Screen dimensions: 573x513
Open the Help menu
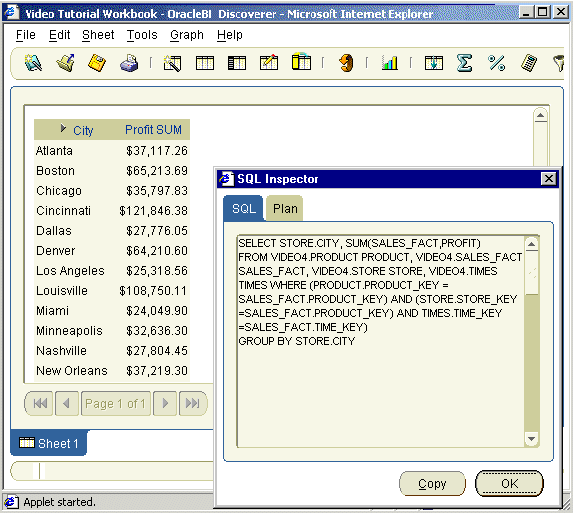[x=229, y=35]
